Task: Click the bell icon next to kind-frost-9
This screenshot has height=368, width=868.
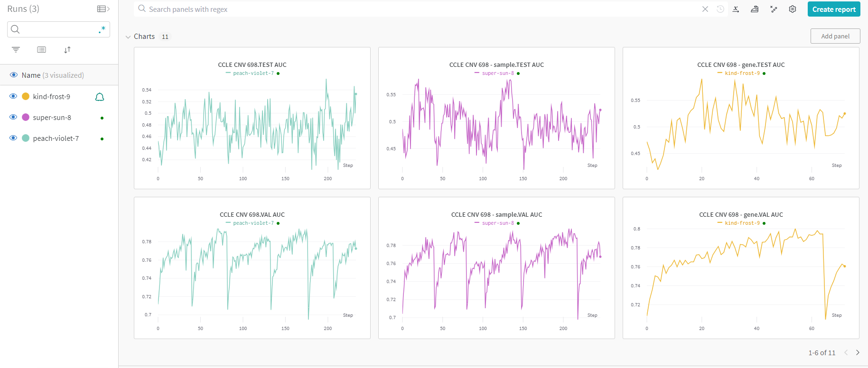Action: point(100,97)
